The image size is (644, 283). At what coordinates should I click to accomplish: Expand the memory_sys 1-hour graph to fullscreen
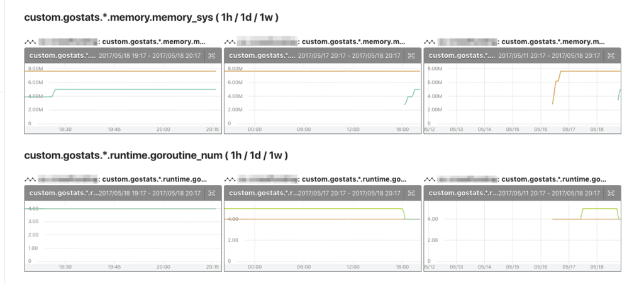pos(211,55)
